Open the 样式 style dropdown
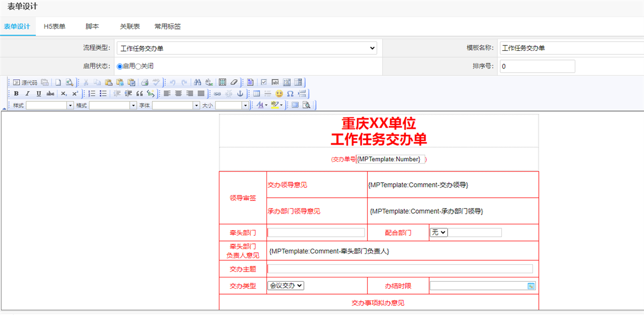The height and width of the screenshot is (315, 644). [x=50, y=106]
